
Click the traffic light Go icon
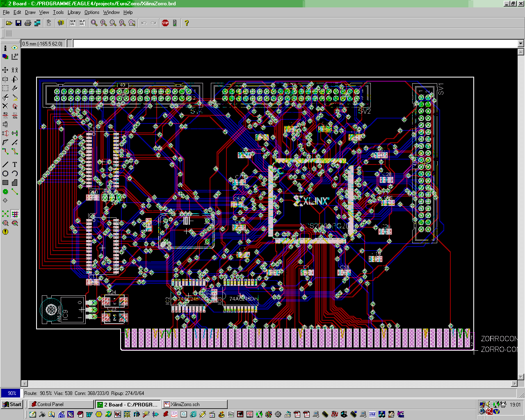coord(175,23)
